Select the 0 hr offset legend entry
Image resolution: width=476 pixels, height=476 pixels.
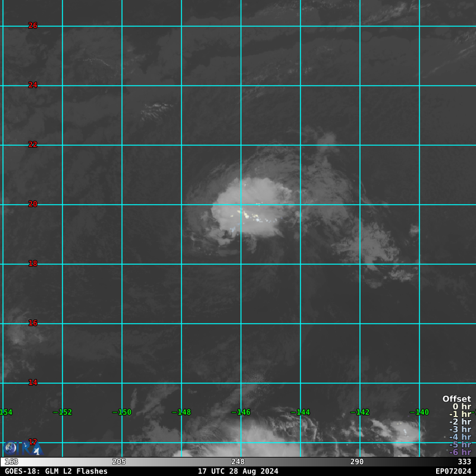[462, 407]
